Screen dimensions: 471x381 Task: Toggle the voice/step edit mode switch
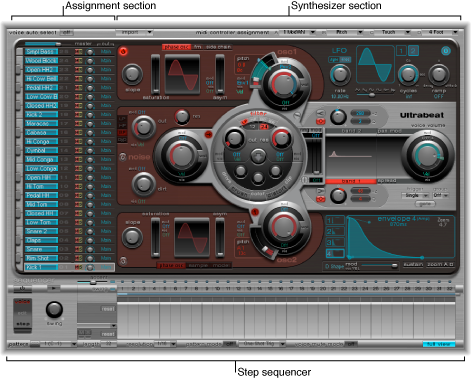point(23,315)
